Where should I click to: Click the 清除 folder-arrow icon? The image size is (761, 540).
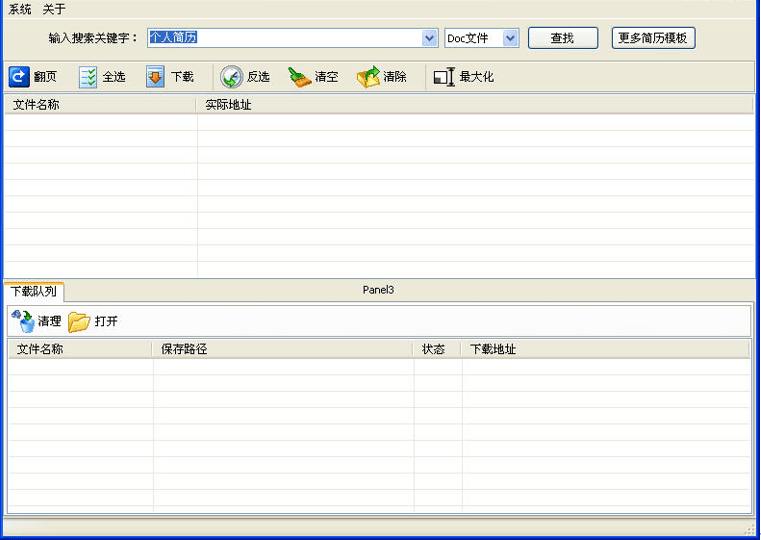[368, 77]
